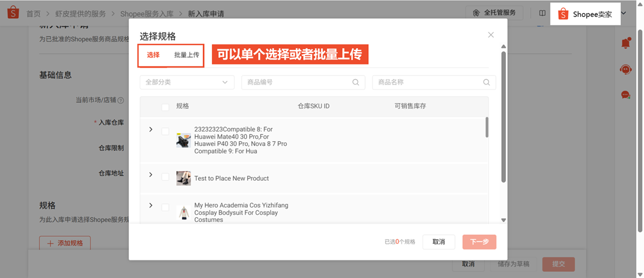The width and height of the screenshot is (644, 278).
Task: Close the 选择规格 dialog with X
Action: pyautogui.click(x=491, y=35)
